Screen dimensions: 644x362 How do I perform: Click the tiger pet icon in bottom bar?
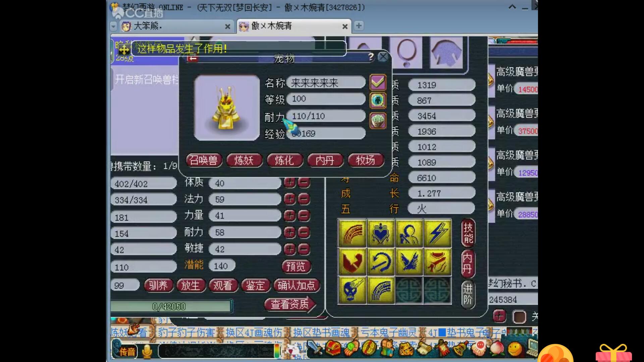[406, 349]
